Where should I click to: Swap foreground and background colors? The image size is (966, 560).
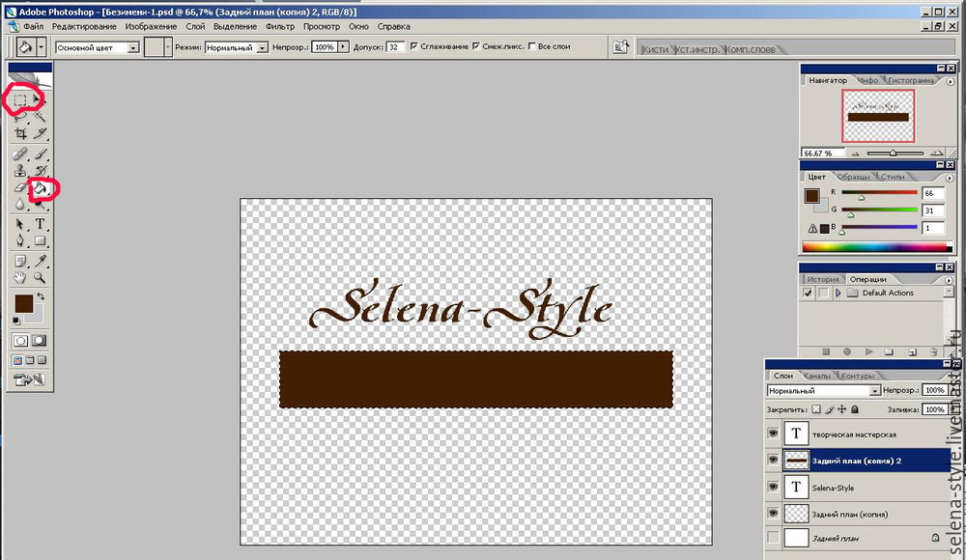[x=41, y=296]
